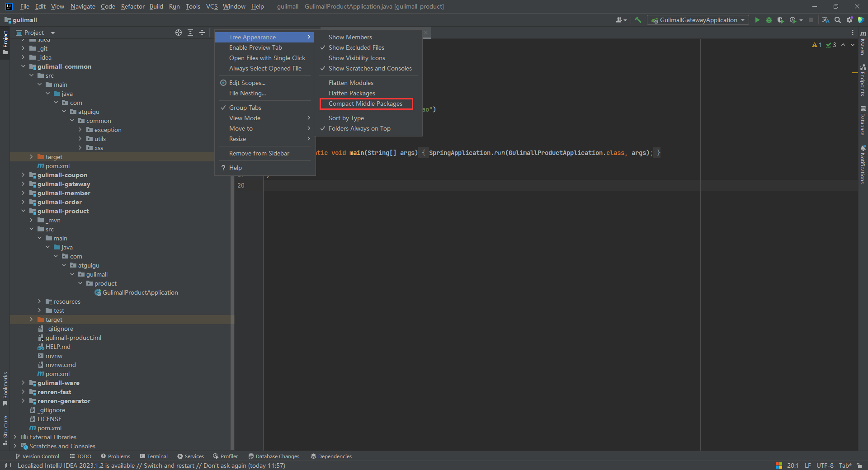Screen dimensions: 868x470
Task: Collapse the gulimall-common module tree
Action: 23,66
